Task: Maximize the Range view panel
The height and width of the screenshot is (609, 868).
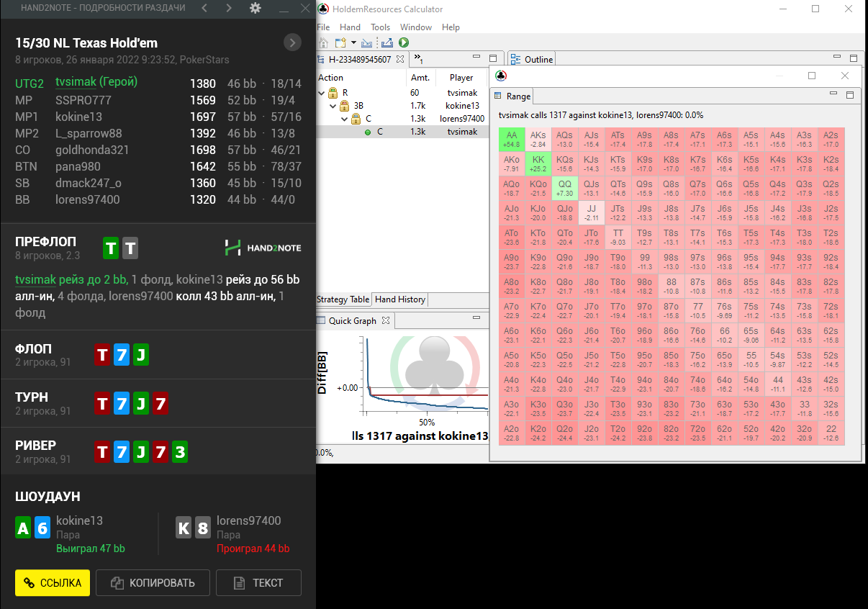Action: point(850,95)
